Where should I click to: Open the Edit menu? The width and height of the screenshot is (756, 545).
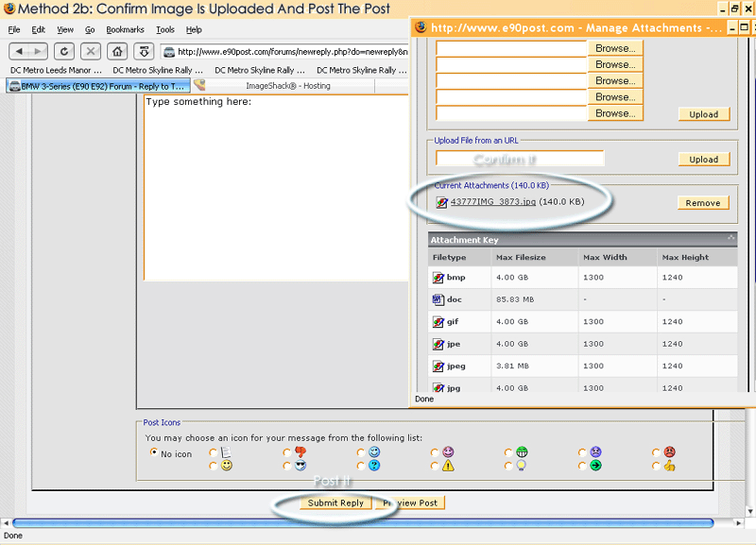[38, 30]
